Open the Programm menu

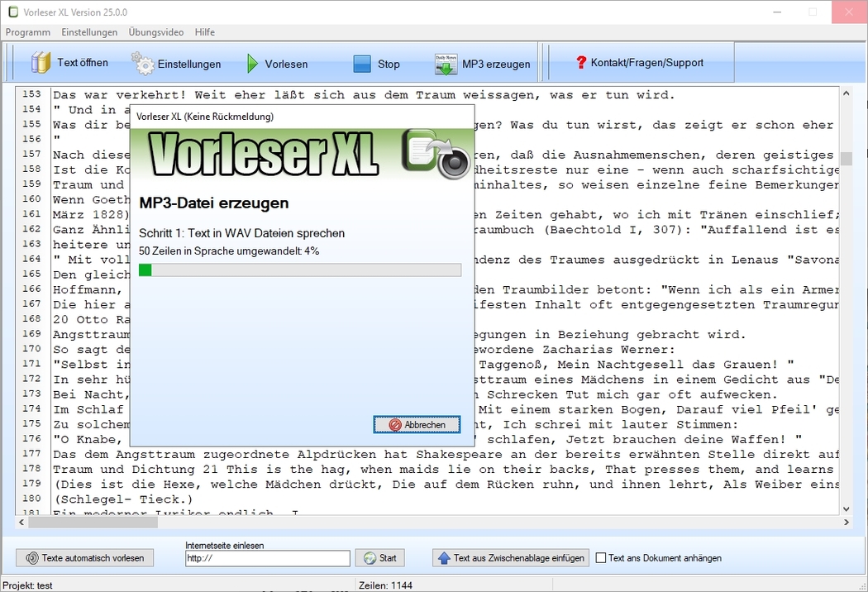point(27,32)
